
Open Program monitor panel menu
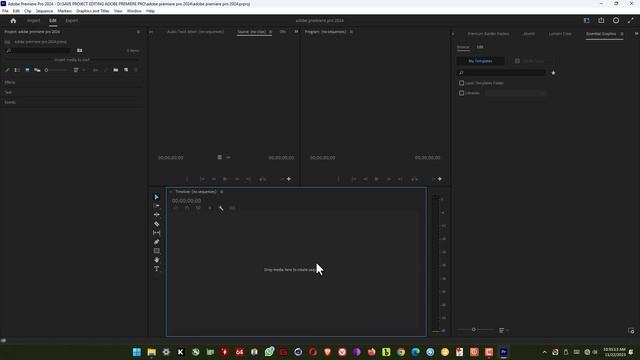tap(351, 32)
